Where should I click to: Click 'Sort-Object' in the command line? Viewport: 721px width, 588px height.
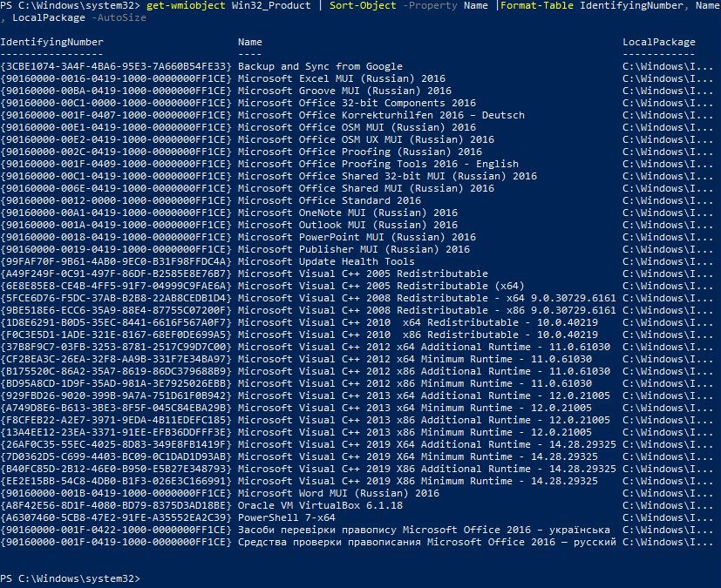pos(363,5)
